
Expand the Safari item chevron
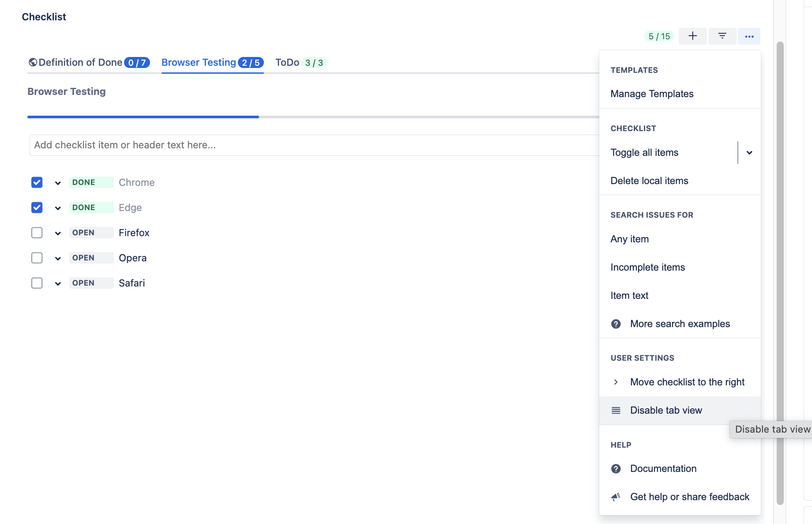click(58, 283)
